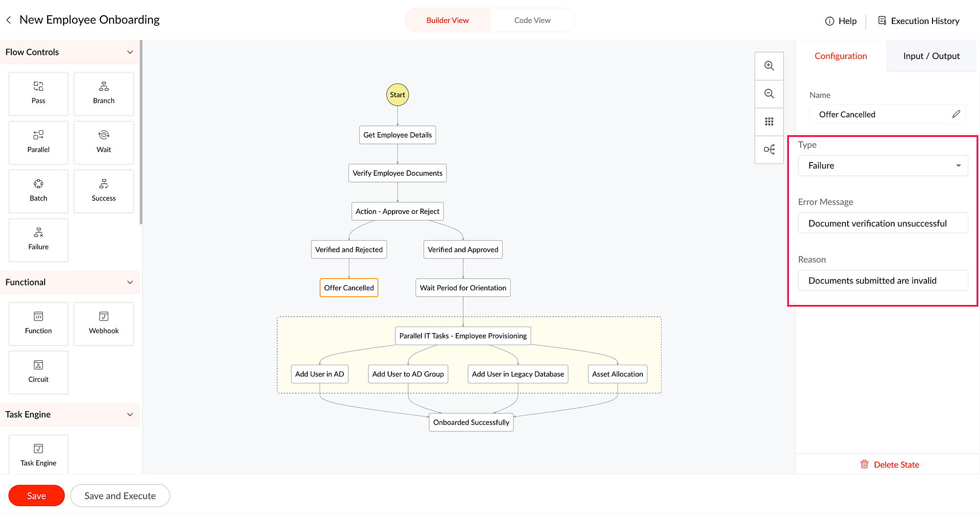Image resolution: width=980 pixels, height=514 pixels.
Task: Click the pencil icon to edit name
Action: point(956,114)
